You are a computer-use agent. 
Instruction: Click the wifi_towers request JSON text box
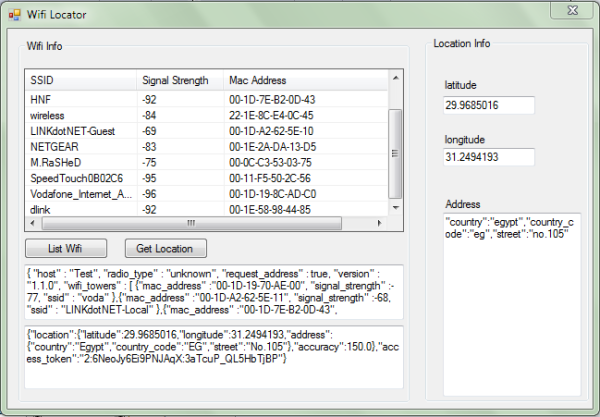(214, 292)
